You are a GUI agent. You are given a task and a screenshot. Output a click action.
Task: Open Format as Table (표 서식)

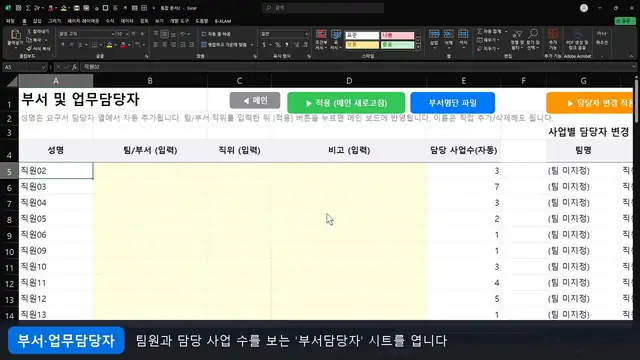(336, 40)
